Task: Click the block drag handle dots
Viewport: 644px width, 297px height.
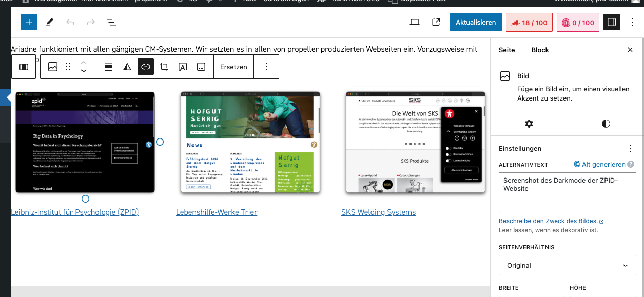Action: 68,67
